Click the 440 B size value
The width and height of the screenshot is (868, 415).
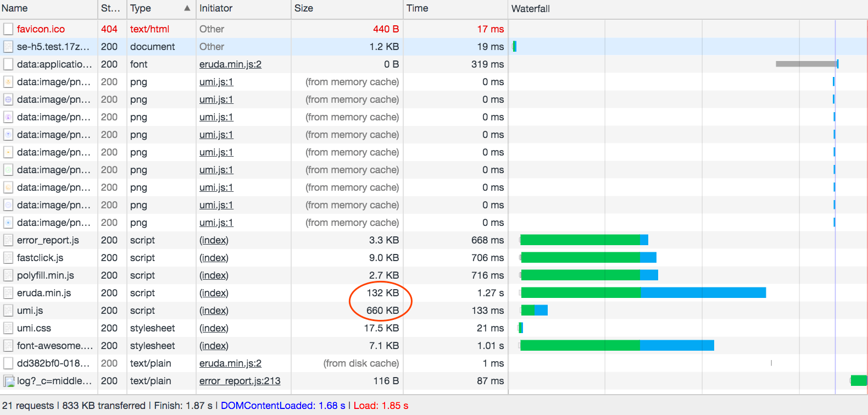[x=386, y=29]
